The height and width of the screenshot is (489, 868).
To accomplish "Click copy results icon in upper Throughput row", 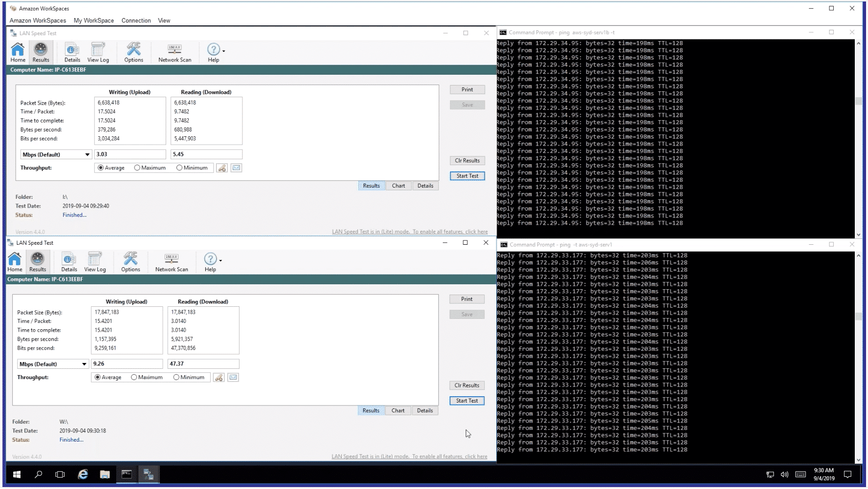I will [x=222, y=168].
